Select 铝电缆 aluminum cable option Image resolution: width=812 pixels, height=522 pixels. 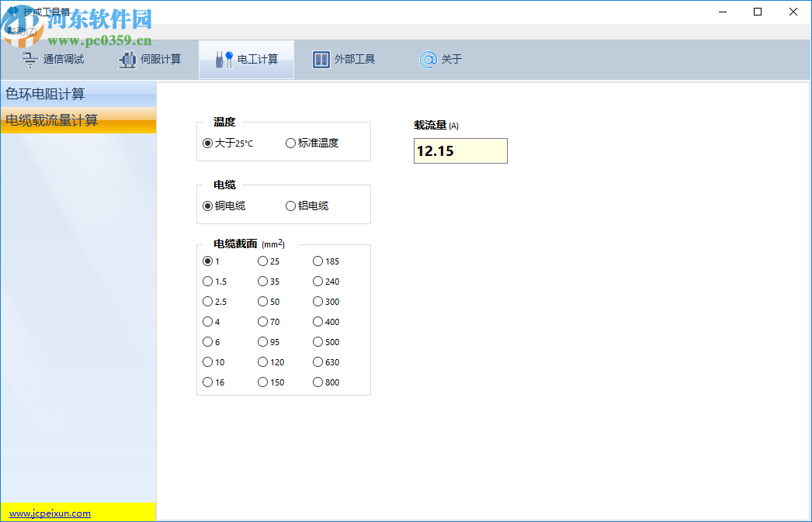(x=290, y=206)
